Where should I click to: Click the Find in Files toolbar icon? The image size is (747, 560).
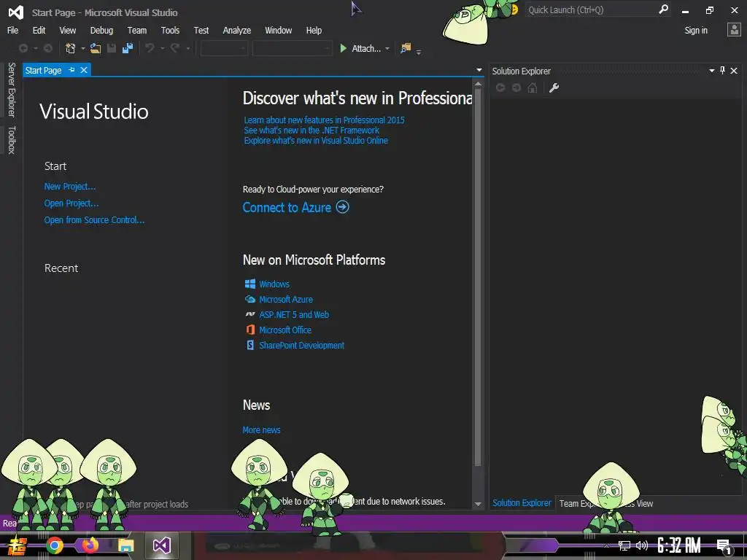(406, 48)
